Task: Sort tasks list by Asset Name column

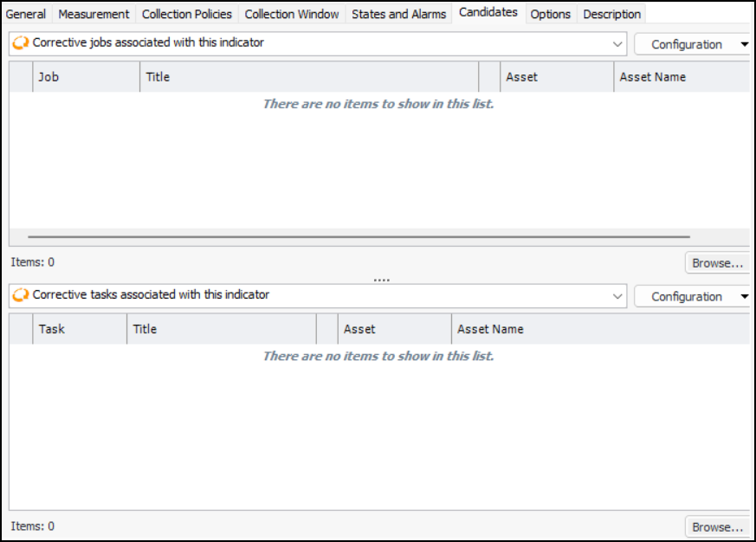Action: click(x=600, y=329)
